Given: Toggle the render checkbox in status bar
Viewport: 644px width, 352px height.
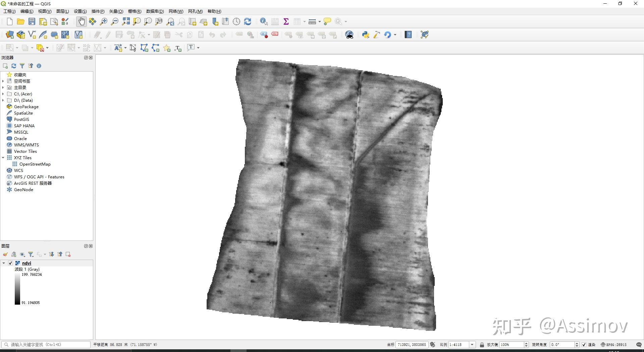Looking at the screenshot, I should pos(584,345).
